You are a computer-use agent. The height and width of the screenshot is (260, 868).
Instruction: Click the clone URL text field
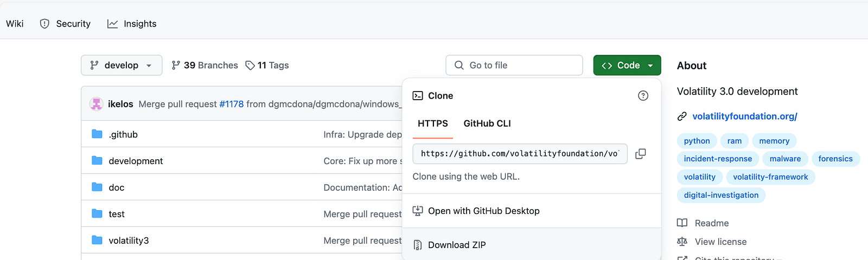(x=520, y=154)
